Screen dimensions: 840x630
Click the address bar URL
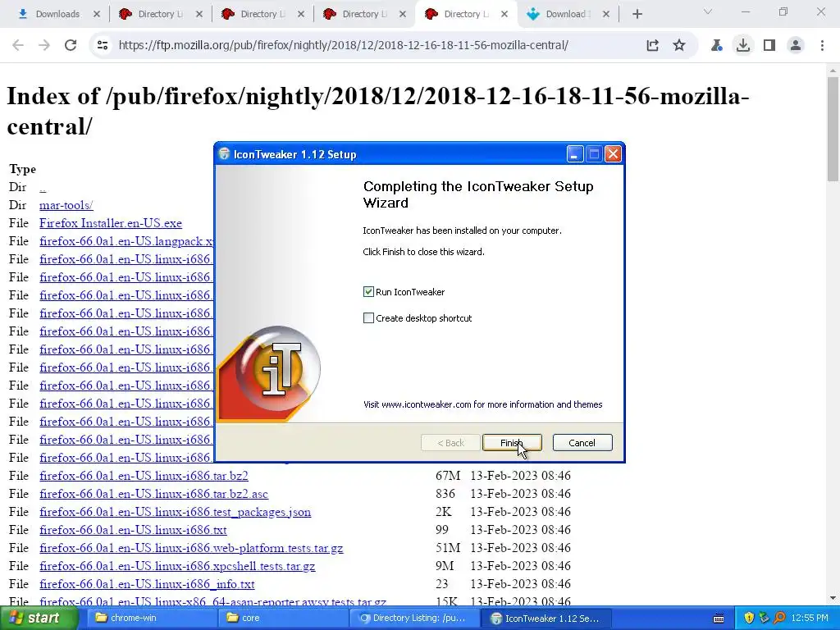(x=344, y=45)
